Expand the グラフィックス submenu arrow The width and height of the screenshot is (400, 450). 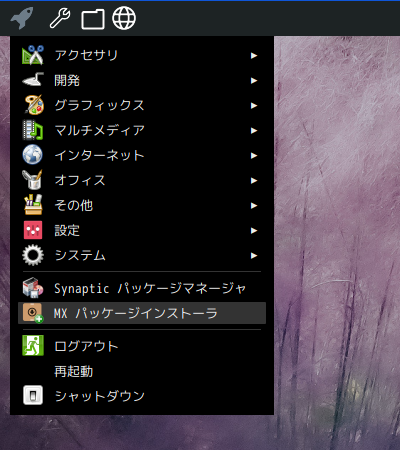coord(254,105)
